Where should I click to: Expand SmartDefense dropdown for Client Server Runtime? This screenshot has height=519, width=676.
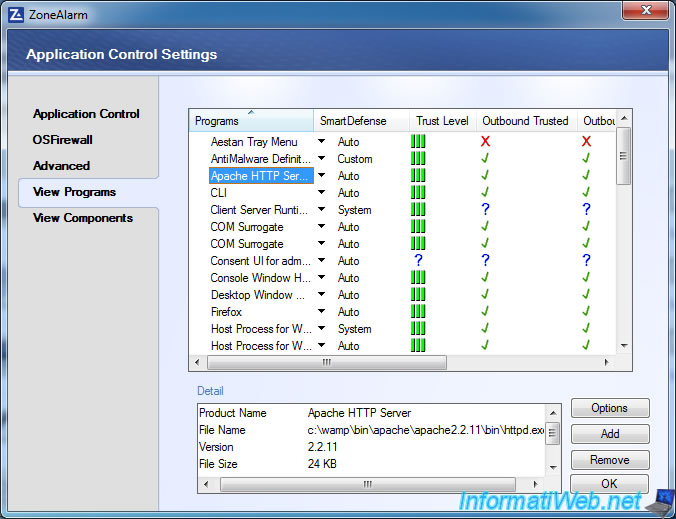(322, 210)
